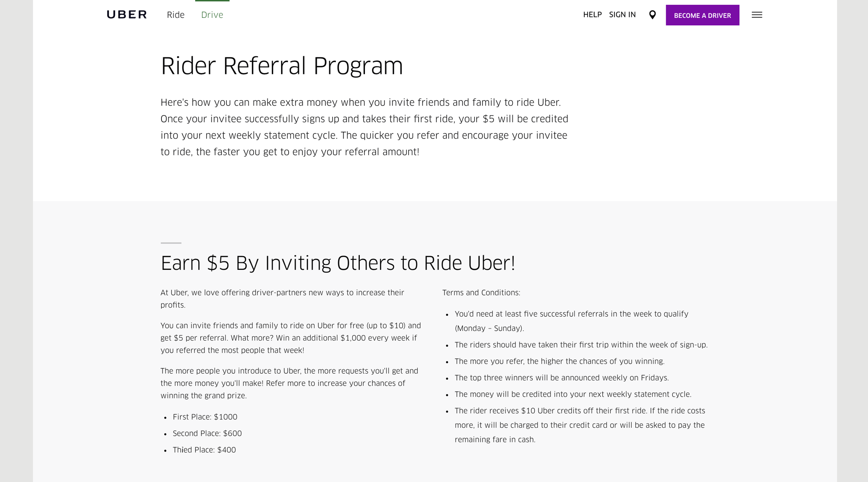868x482 pixels.
Task: Click the Rider Referral Program heading
Action: 282,66
